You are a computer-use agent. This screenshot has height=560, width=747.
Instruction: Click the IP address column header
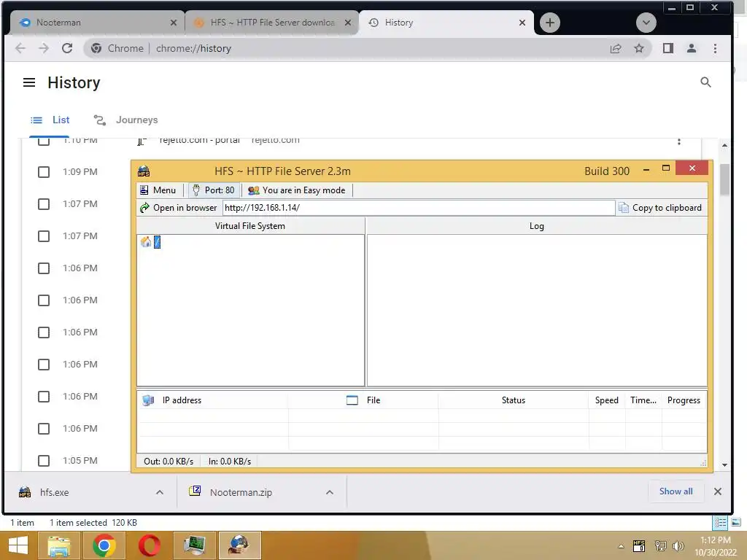click(x=212, y=400)
